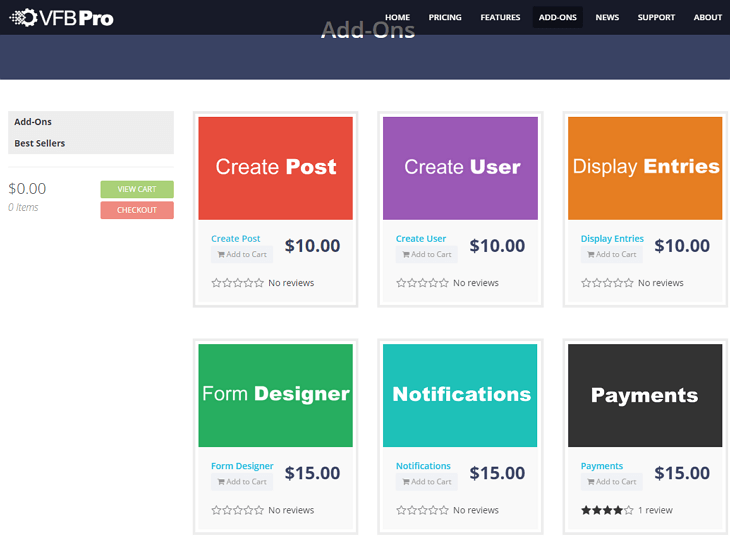Click the Display Entries star rating

pyautogui.click(x=607, y=283)
